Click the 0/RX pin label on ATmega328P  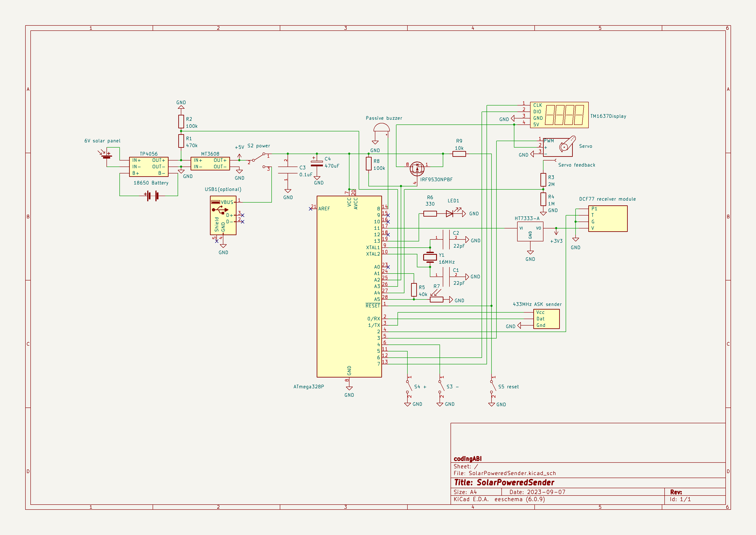point(374,319)
